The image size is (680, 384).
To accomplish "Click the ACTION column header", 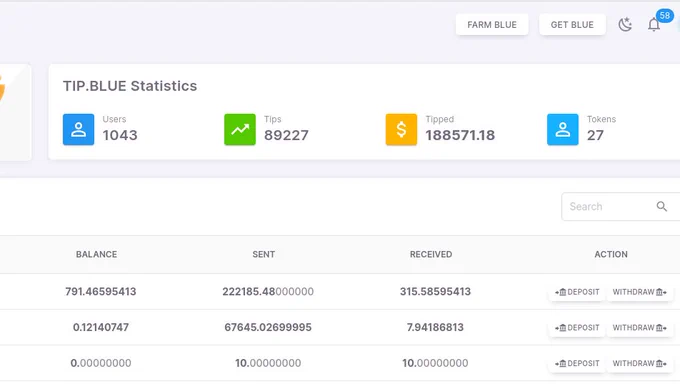I will click(x=611, y=254).
